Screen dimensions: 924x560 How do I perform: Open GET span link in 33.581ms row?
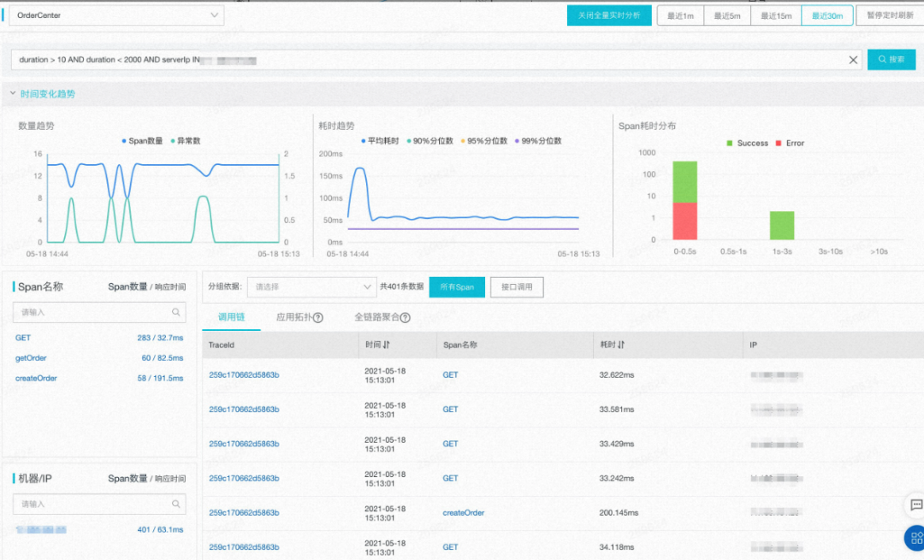coord(450,410)
